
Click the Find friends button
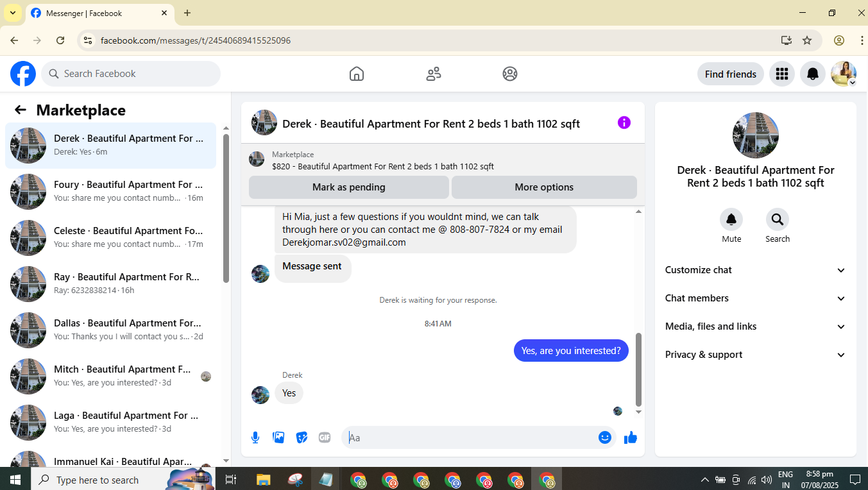pos(731,74)
